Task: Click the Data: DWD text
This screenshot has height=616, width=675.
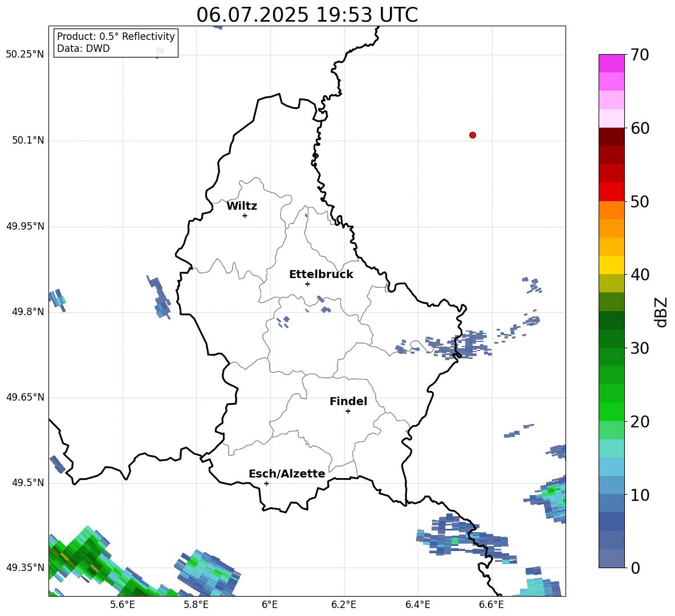Action: [83, 48]
